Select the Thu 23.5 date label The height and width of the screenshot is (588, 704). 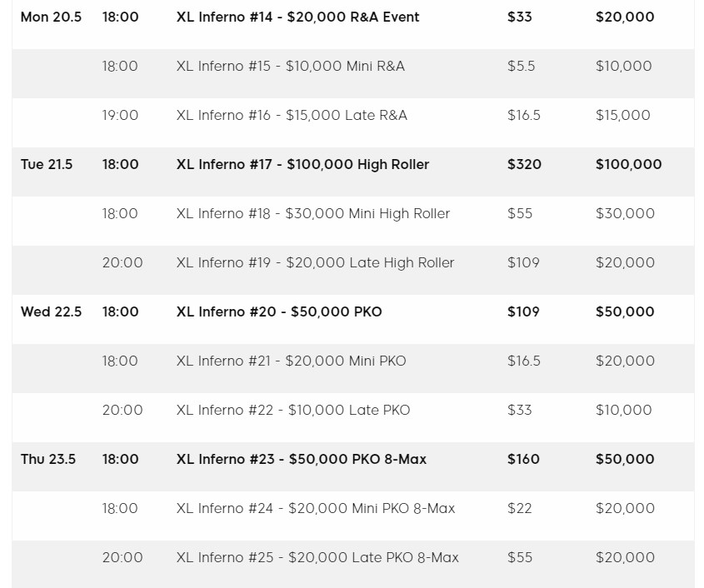(x=48, y=460)
